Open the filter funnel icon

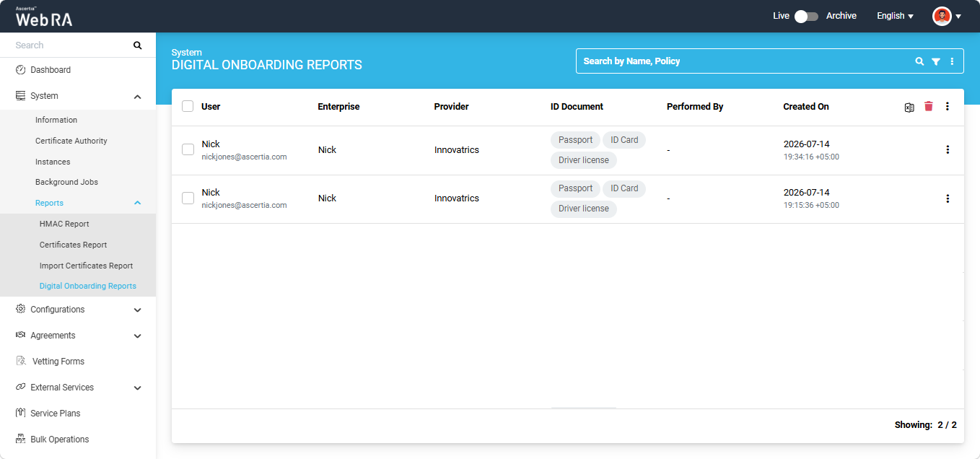pyautogui.click(x=936, y=61)
